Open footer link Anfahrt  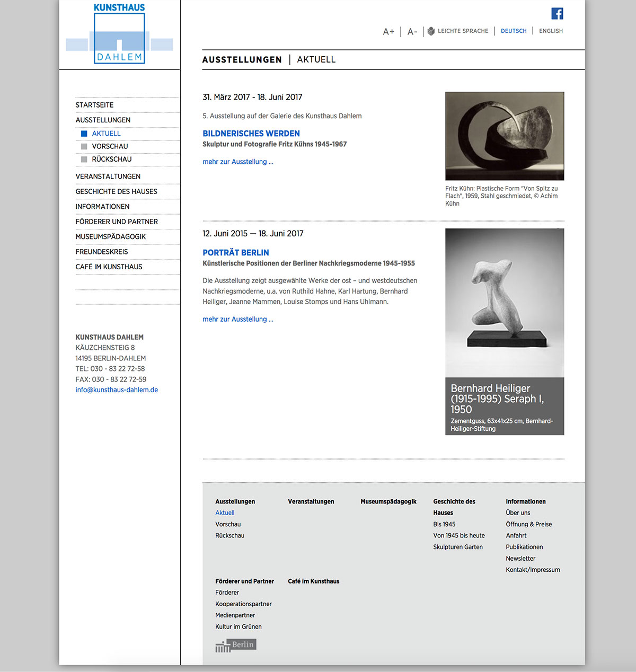click(x=516, y=536)
